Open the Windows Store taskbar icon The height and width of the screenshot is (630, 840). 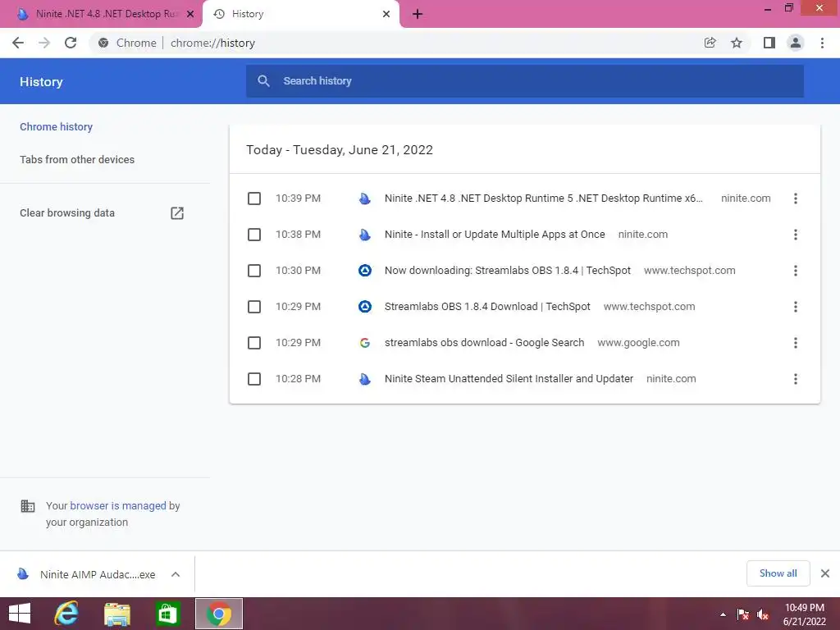click(x=167, y=614)
